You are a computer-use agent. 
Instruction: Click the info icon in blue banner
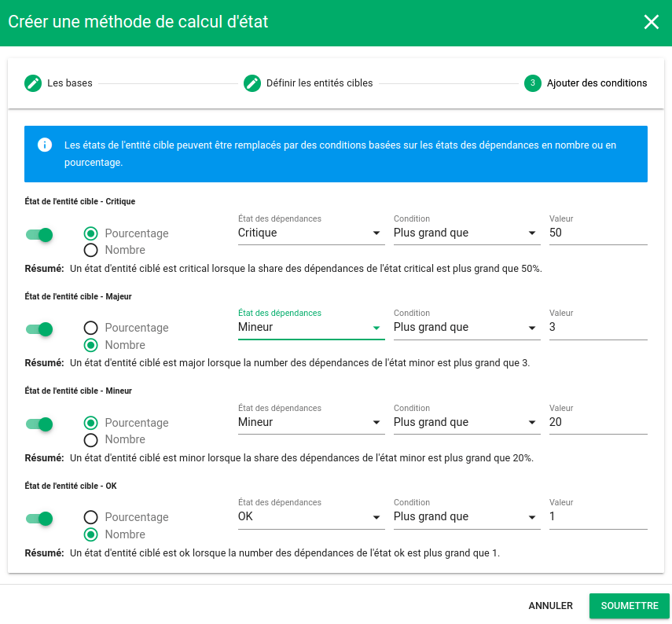pos(45,145)
